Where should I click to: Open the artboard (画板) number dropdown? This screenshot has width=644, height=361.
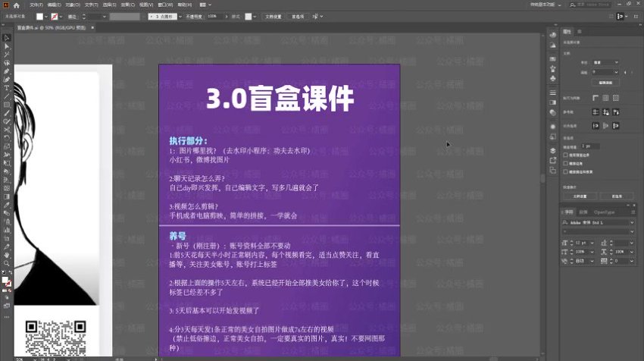tap(605, 71)
